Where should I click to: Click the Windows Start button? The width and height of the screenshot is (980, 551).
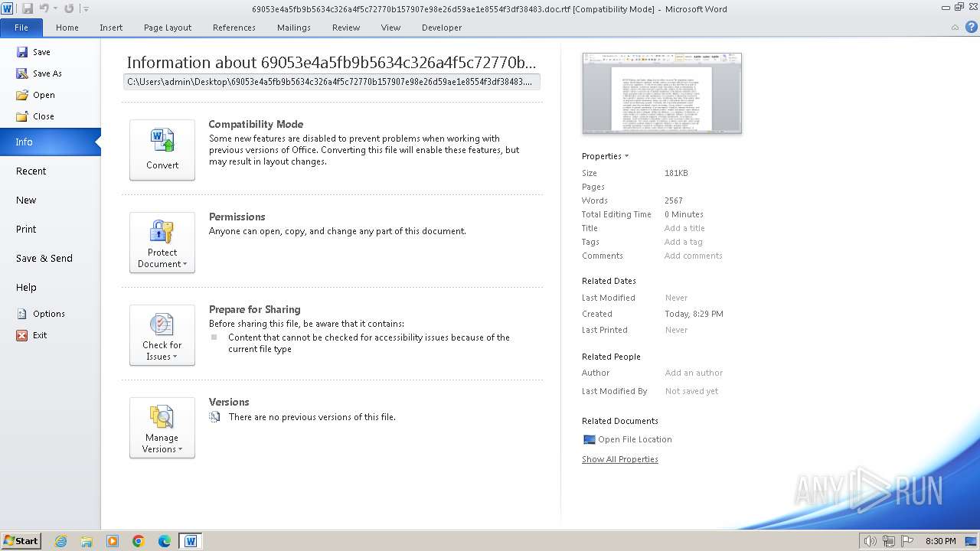[x=21, y=540]
